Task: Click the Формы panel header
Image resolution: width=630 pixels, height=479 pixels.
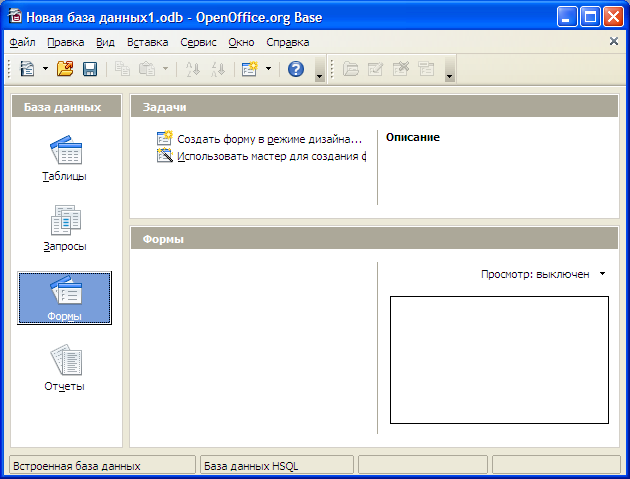Action: pyautogui.click(x=374, y=239)
